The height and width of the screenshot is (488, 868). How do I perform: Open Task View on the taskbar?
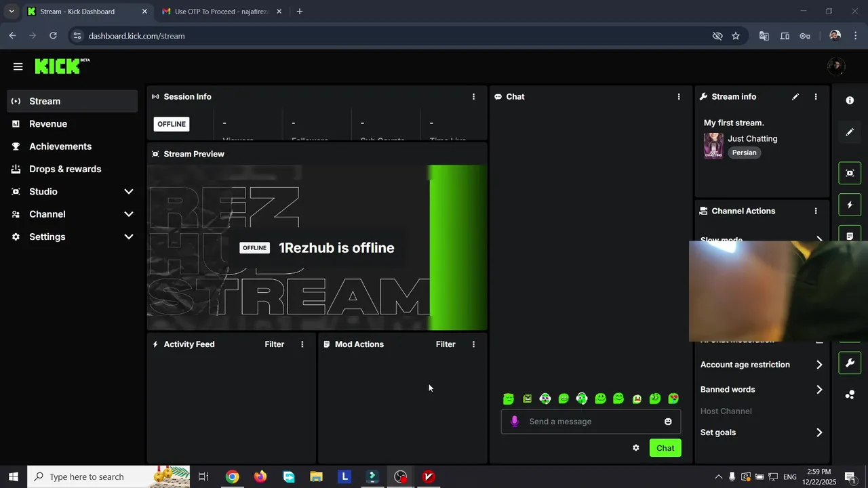click(203, 477)
